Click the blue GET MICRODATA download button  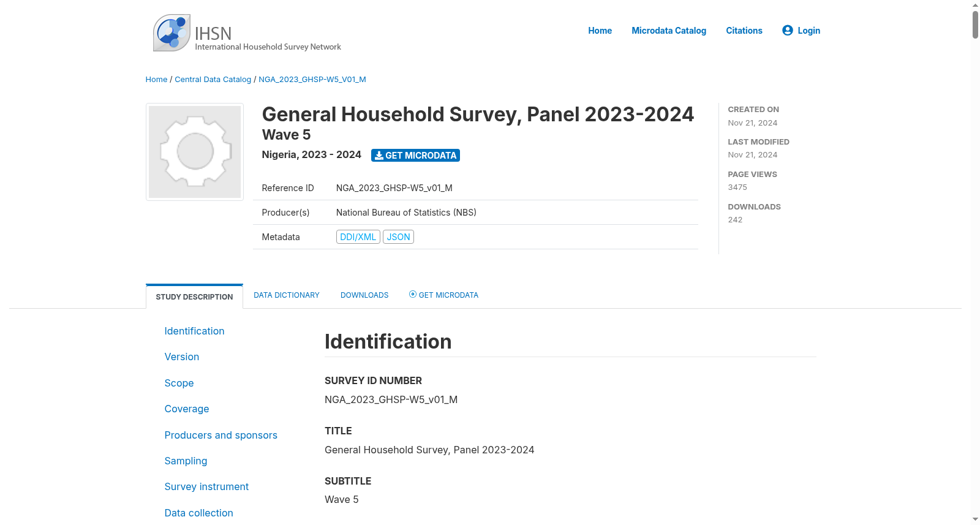point(415,156)
